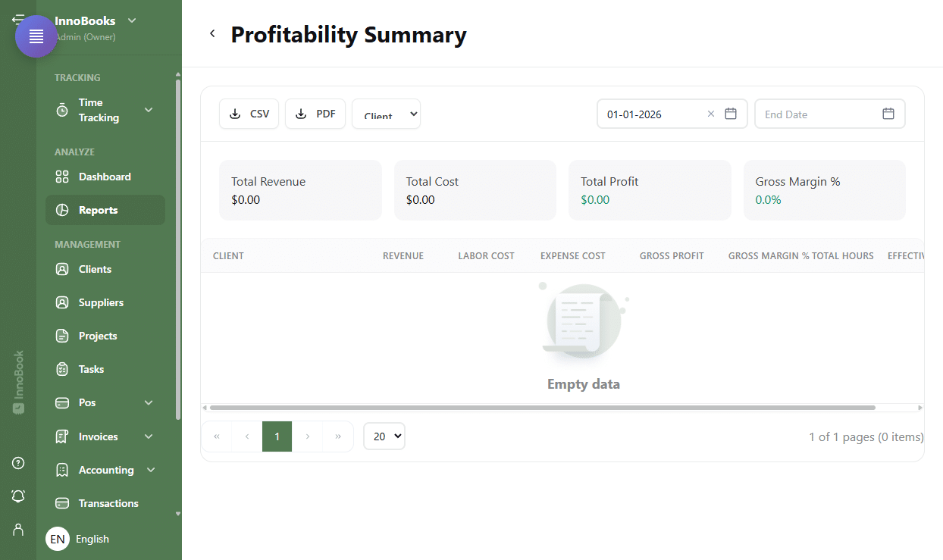This screenshot has height=560, width=943.
Task: Click the REVENUE column header
Action: [403, 256]
